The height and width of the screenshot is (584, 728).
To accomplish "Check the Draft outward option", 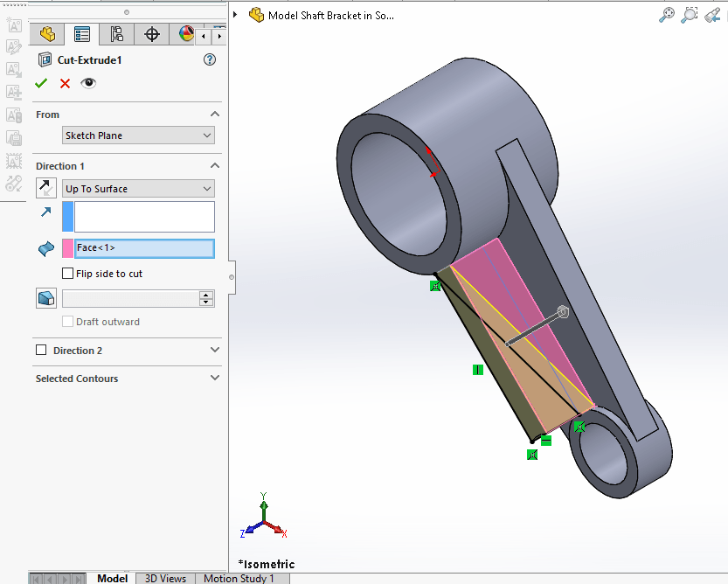I will point(67,321).
